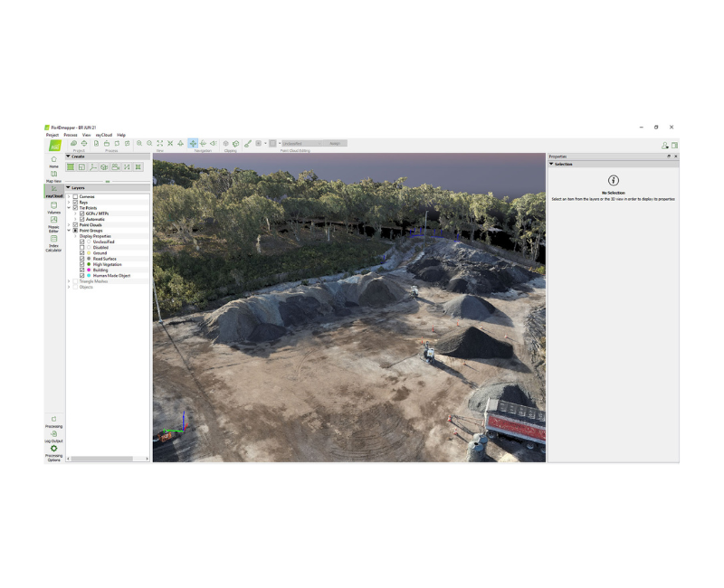Expand Display Properties under Point Groups
Screen dimensions: 724x588
tap(76, 236)
